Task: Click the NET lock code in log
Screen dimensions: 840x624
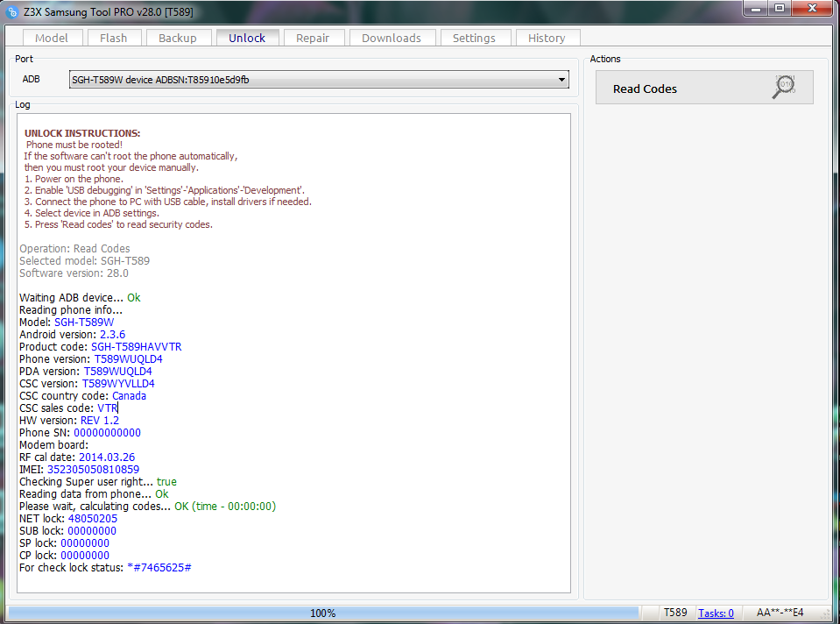Action: [92, 519]
